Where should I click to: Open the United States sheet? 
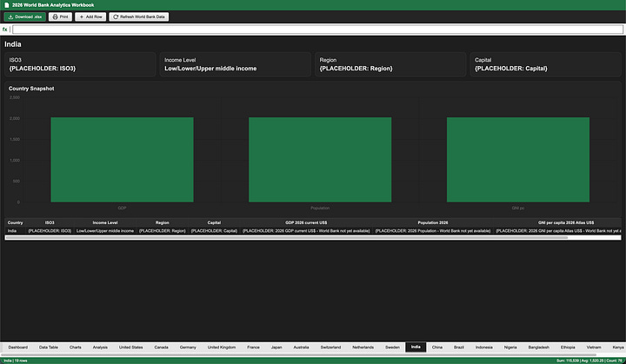pyautogui.click(x=130, y=347)
